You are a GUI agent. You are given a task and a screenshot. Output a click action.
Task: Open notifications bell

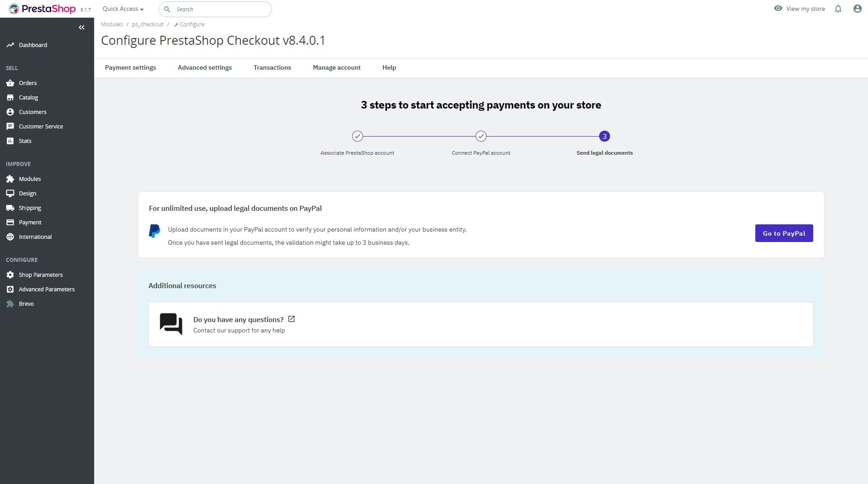pos(838,9)
